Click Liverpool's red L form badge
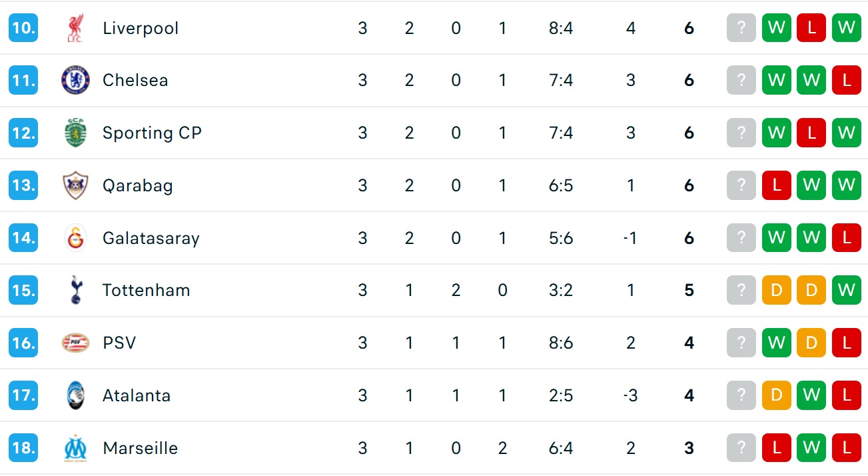Image resolution: width=868 pixels, height=476 pixels. [x=811, y=28]
